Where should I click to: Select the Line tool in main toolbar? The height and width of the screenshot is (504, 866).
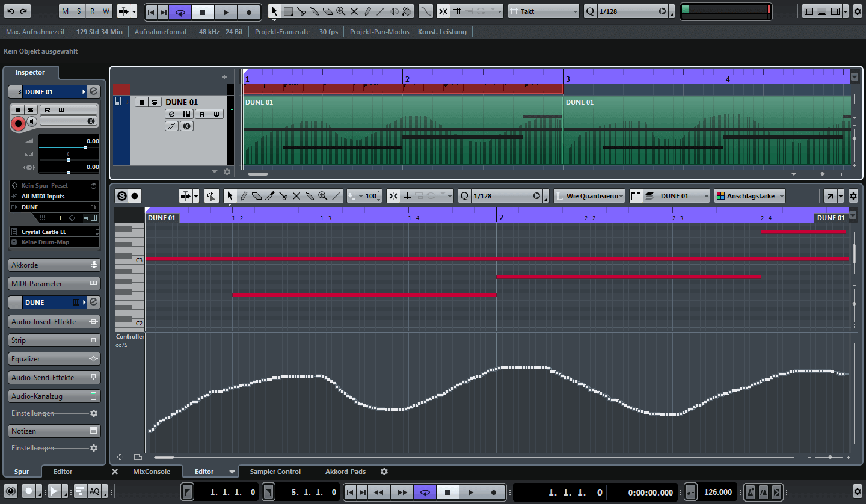coord(380,11)
